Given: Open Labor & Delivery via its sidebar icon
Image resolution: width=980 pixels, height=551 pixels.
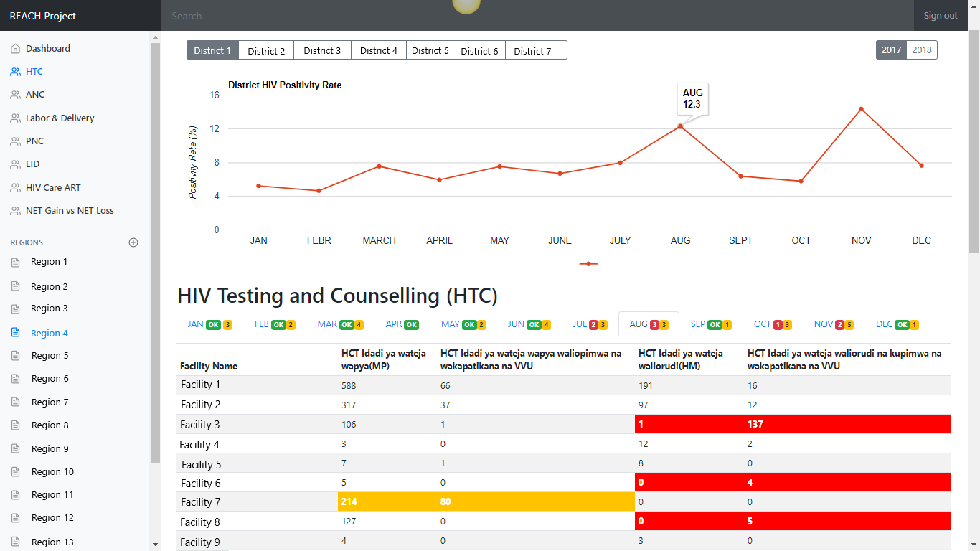Looking at the screenshot, I should 14,118.
